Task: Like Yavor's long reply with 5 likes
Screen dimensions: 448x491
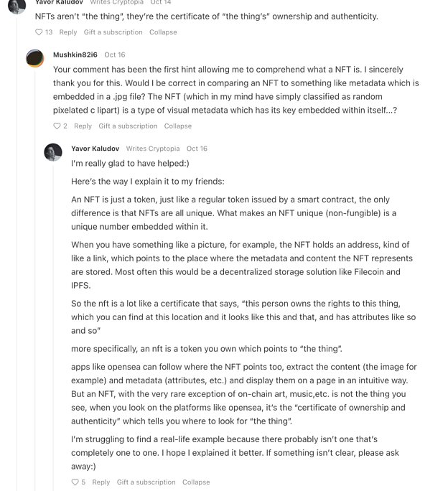Action: [x=75, y=482]
